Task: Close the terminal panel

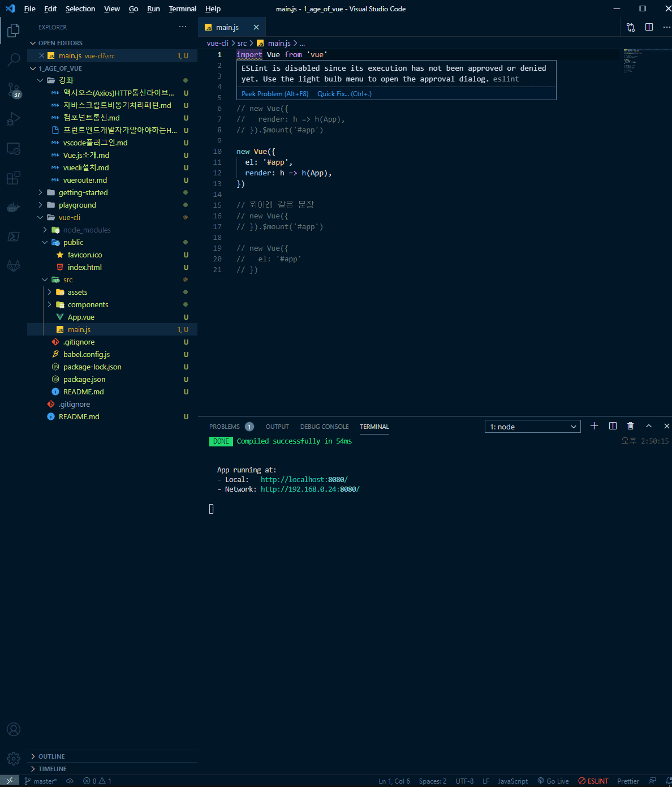Action: (666, 426)
